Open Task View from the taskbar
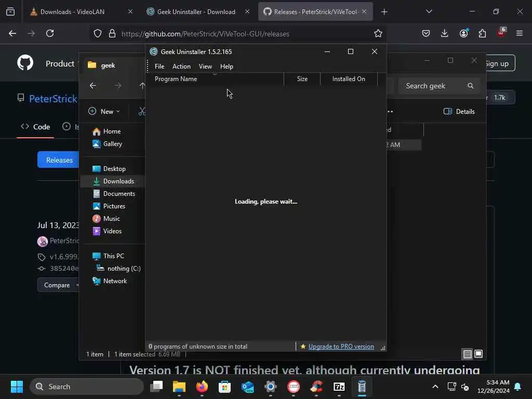The width and height of the screenshot is (532, 399). [x=156, y=387]
